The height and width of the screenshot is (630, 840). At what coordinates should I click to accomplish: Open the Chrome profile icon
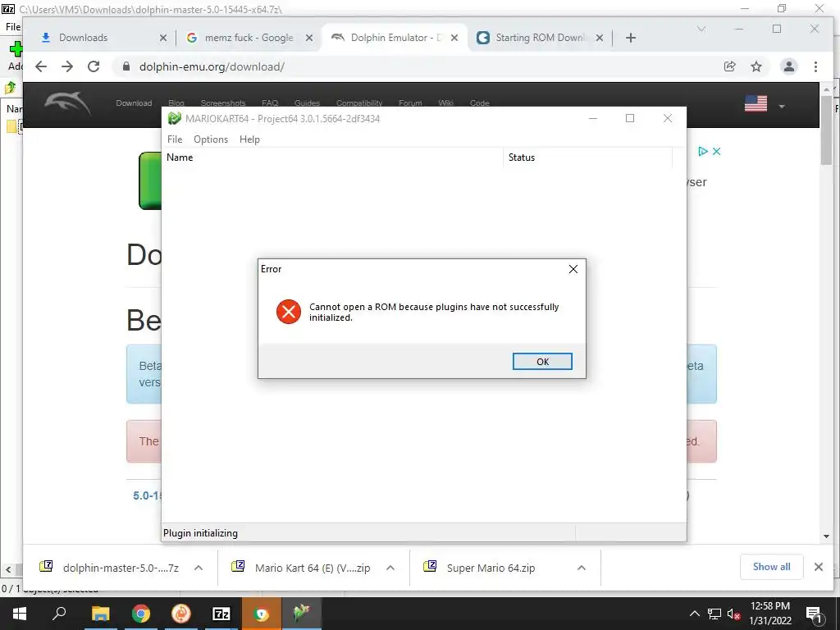(x=789, y=66)
